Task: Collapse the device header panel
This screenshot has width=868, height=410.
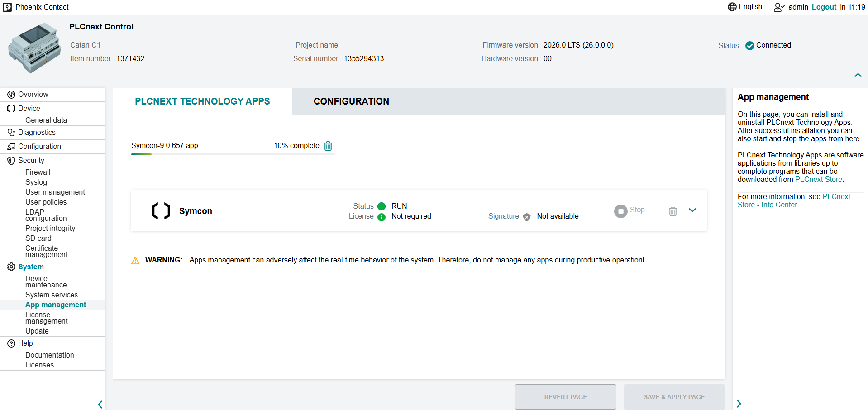Action: pos(858,75)
